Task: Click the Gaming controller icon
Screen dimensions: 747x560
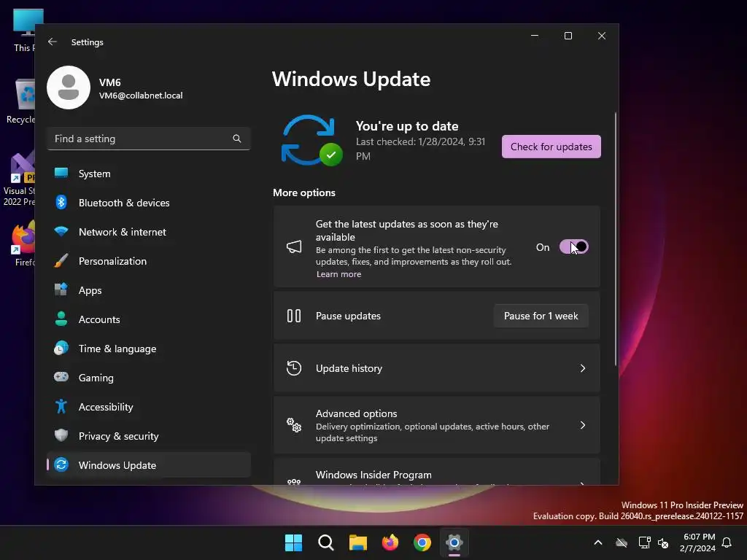Action: 61,377
